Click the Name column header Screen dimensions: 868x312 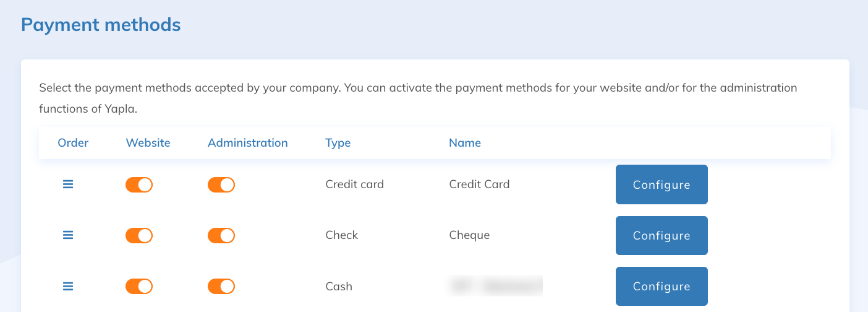pyautogui.click(x=465, y=143)
